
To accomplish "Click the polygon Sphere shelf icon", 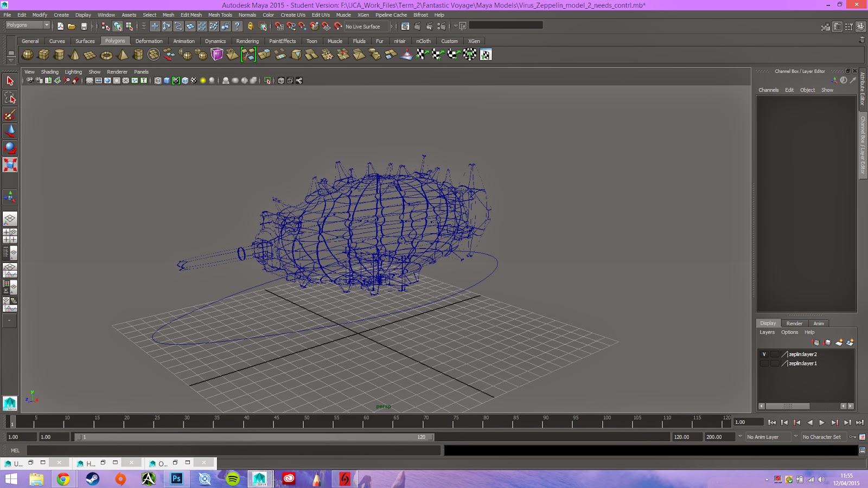I will 28,54.
